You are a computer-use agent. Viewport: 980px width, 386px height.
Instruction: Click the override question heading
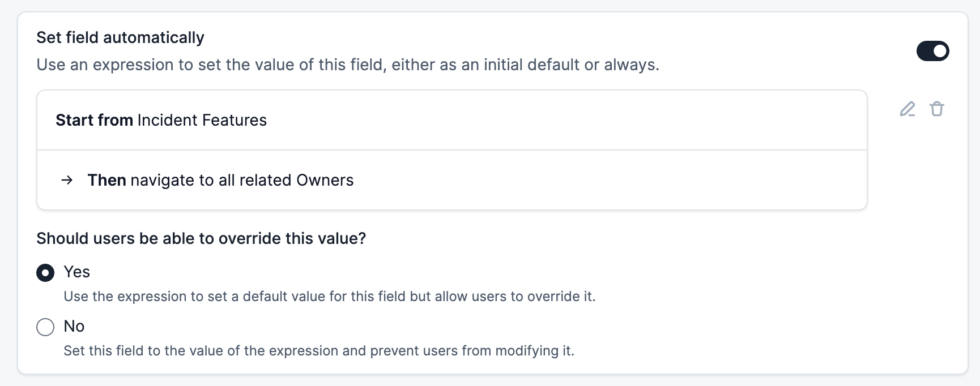201,239
